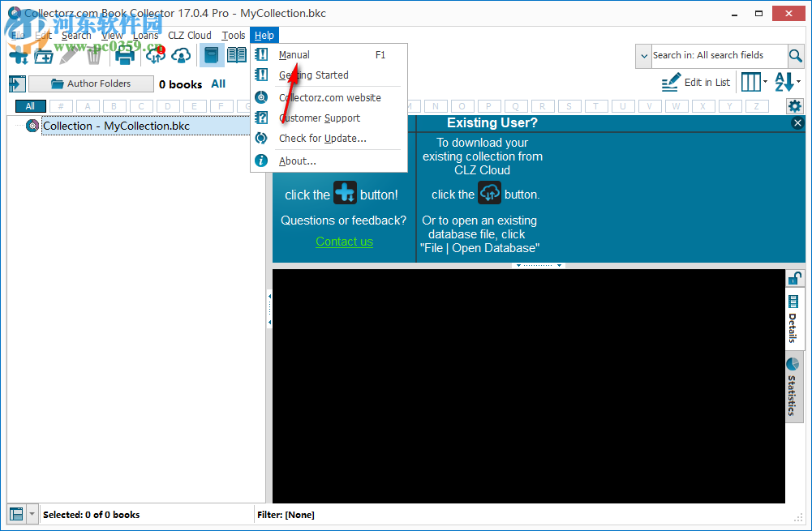Click the layout icon in status bar

click(16, 514)
